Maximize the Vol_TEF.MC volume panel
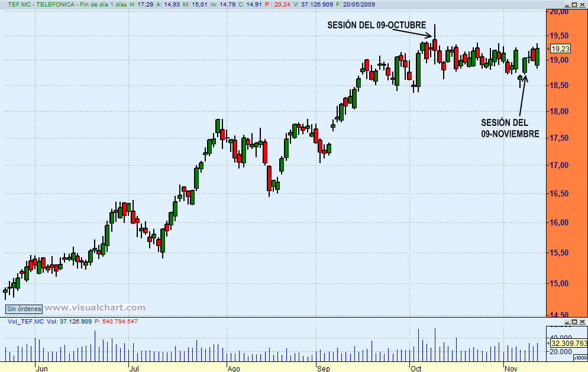This screenshot has height=372, width=588. click(x=575, y=322)
